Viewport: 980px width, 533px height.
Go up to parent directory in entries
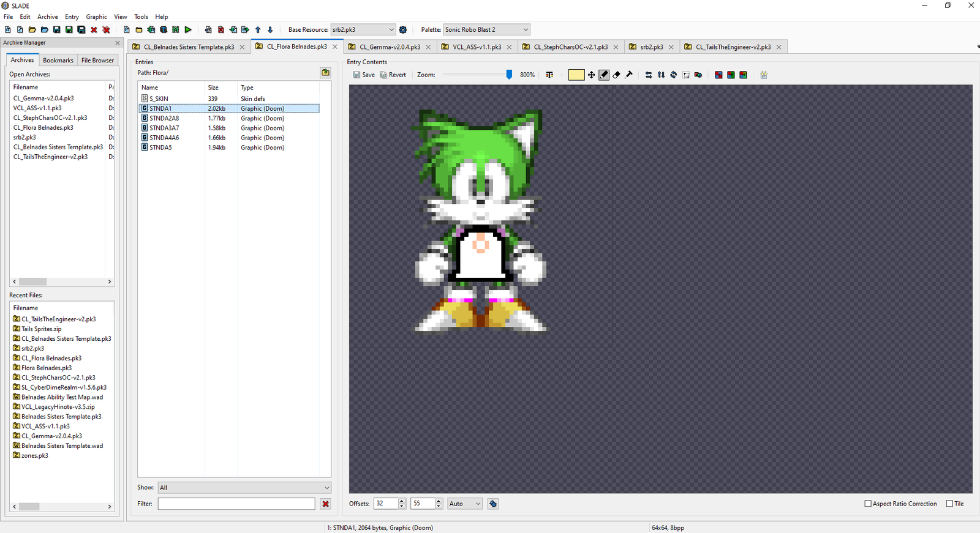tap(325, 73)
